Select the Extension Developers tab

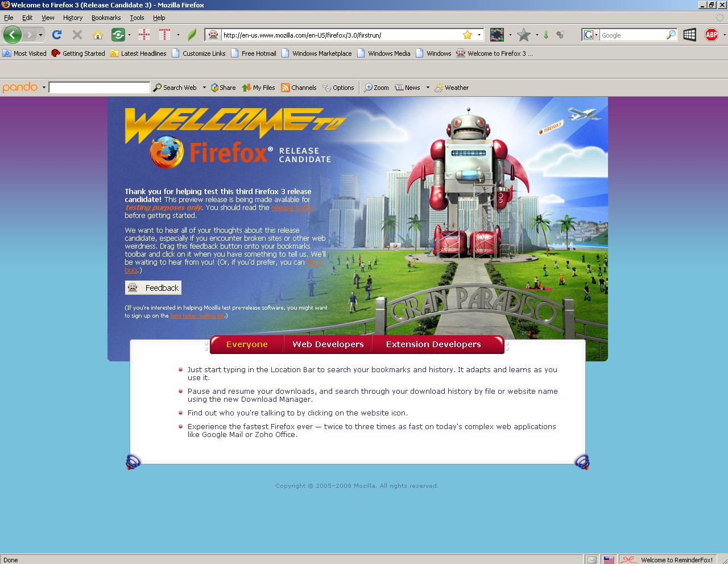pyautogui.click(x=433, y=344)
